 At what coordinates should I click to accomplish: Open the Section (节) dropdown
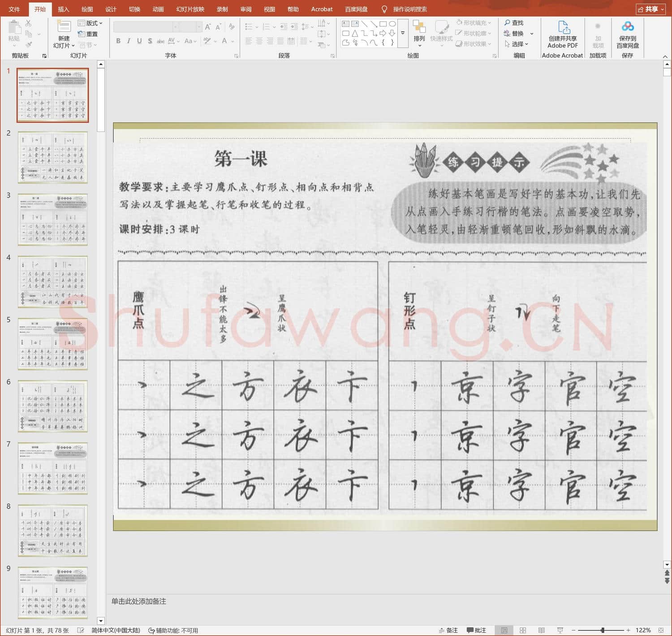click(x=88, y=45)
